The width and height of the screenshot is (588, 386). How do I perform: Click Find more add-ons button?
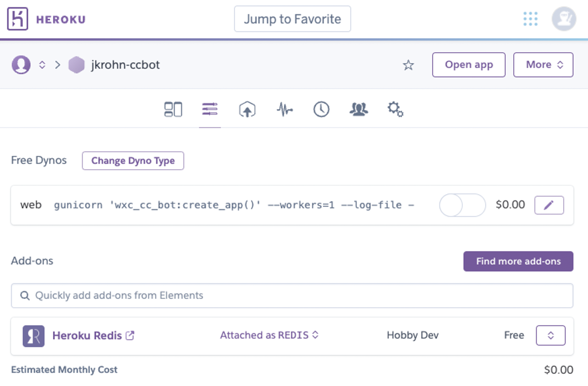518,261
